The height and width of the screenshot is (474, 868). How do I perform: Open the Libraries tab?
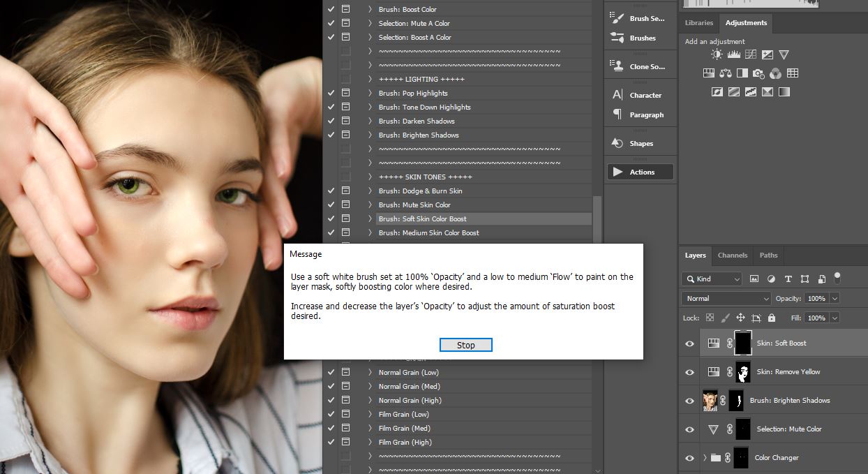coord(698,23)
